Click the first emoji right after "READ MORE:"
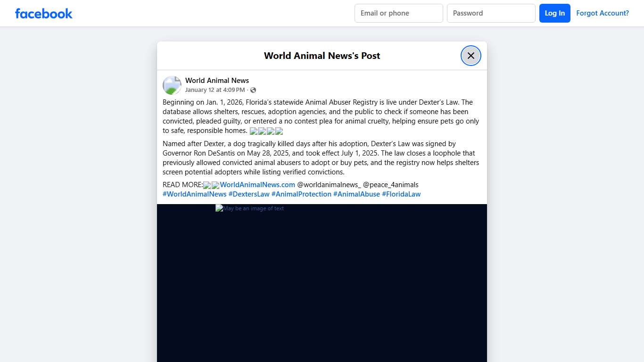This screenshot has width=644, height=362. pos(207,185)
